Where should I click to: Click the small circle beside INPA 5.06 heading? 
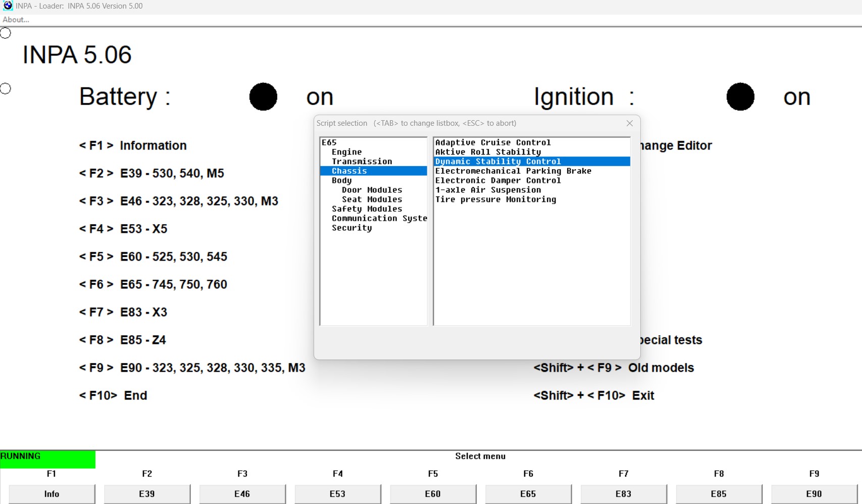6,33
